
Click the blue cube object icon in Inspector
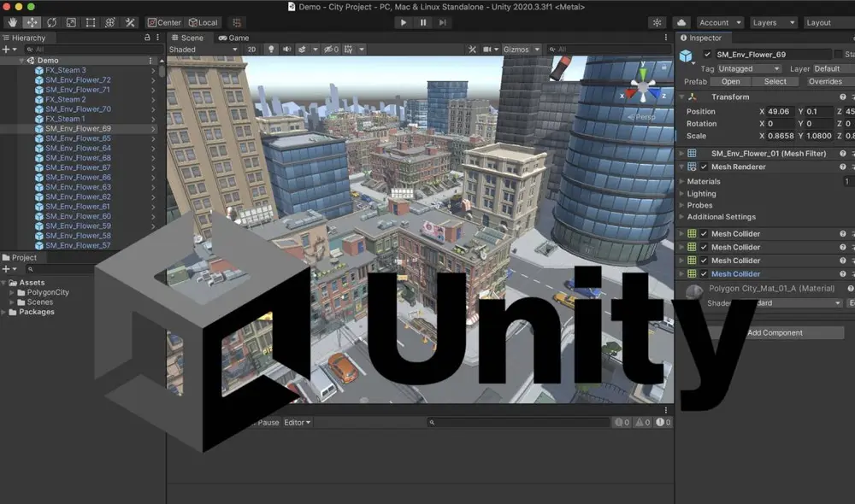pyautogui.click(x=686, y=56)
